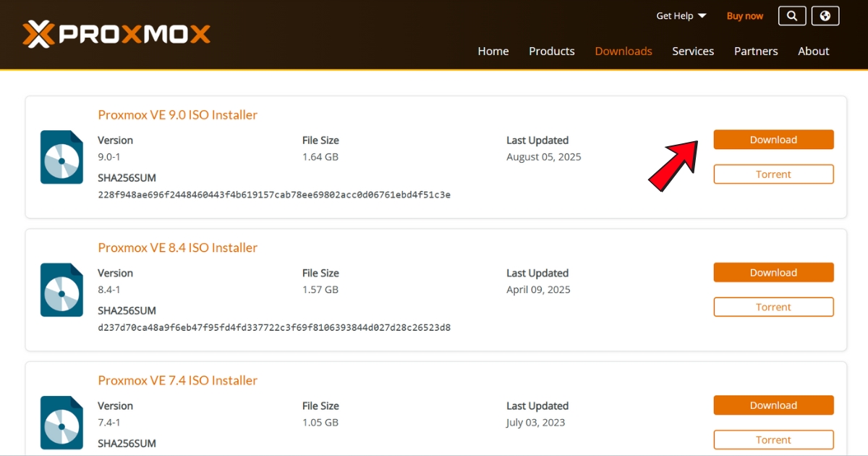
Task: Click the Proxmox VE 8.4 ISO disc icon
Action: 61,290
